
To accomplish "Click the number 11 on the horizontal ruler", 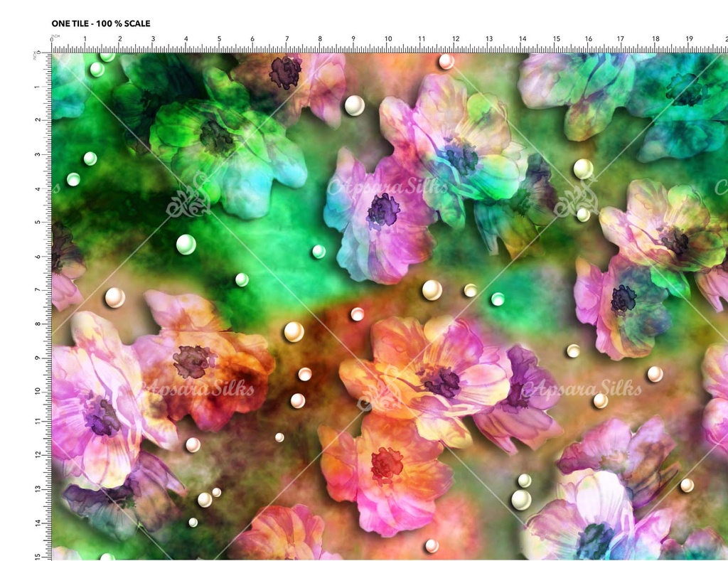I will tap(422, 39).
